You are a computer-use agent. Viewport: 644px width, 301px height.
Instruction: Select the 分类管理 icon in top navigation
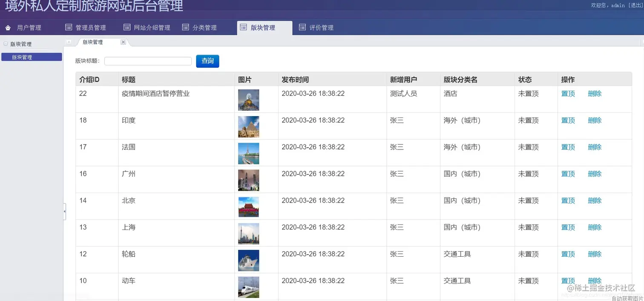click(x=185, y=27)
